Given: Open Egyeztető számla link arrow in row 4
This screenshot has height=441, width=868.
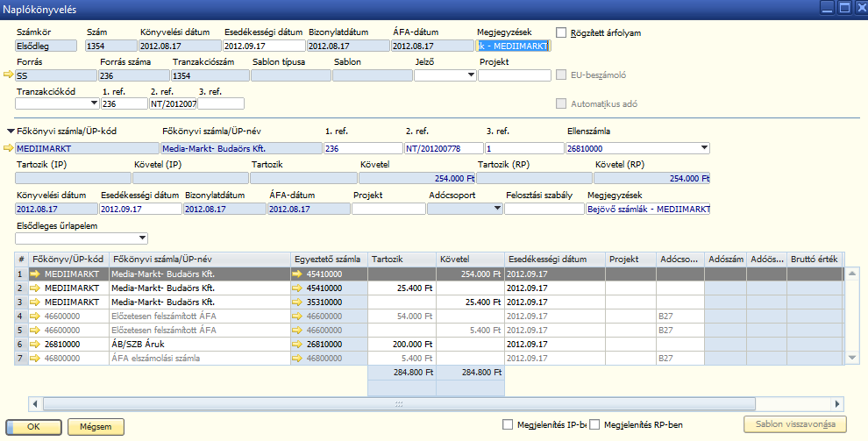Looking at the screenshot, I should pos(298,316).
